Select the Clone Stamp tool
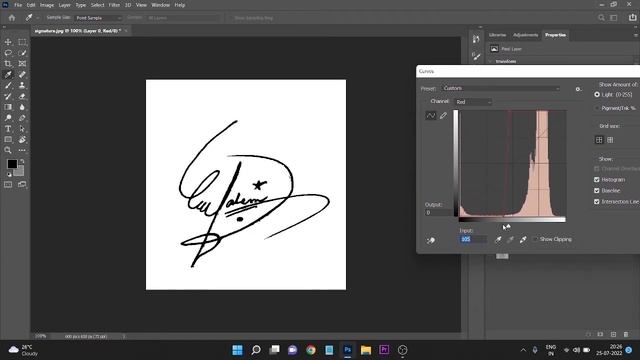 (x=22, y=85)
